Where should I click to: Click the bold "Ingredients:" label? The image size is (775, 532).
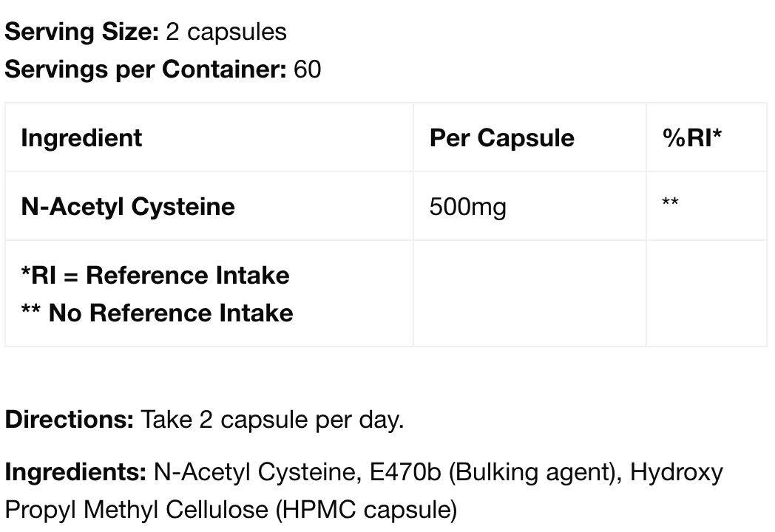coord(75,471)
